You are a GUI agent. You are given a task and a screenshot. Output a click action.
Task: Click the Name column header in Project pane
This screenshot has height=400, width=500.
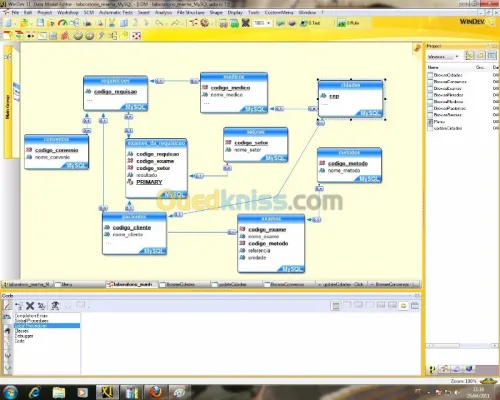[433, 67]
